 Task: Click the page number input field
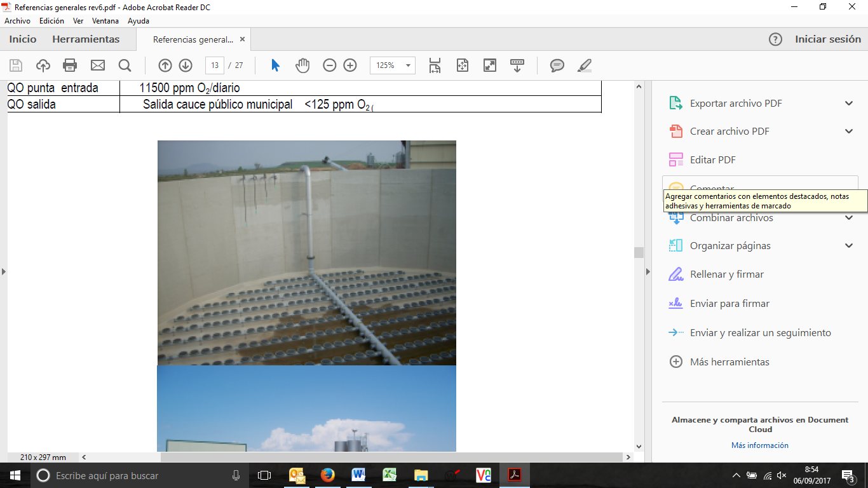215,65
